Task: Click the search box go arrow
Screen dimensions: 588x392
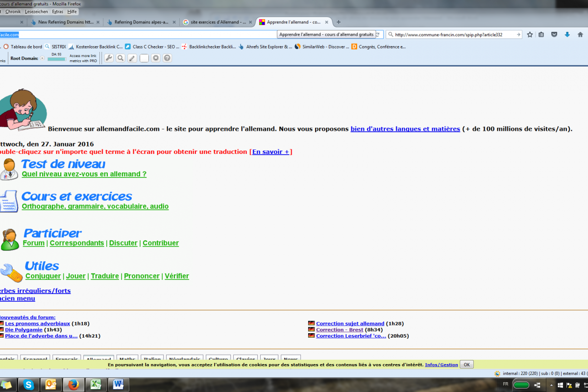Action: [518, 34]
